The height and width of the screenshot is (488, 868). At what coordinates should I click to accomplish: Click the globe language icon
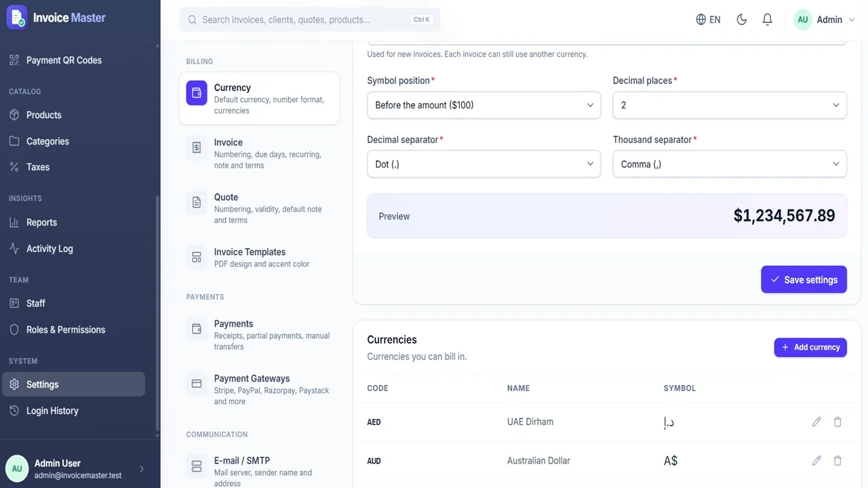click(x=701, y=20)
